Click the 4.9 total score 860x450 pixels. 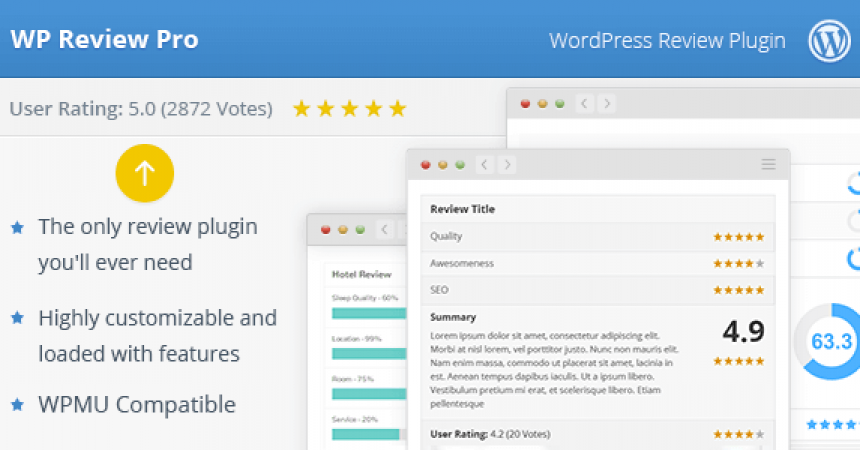click(x=743, y=331)
